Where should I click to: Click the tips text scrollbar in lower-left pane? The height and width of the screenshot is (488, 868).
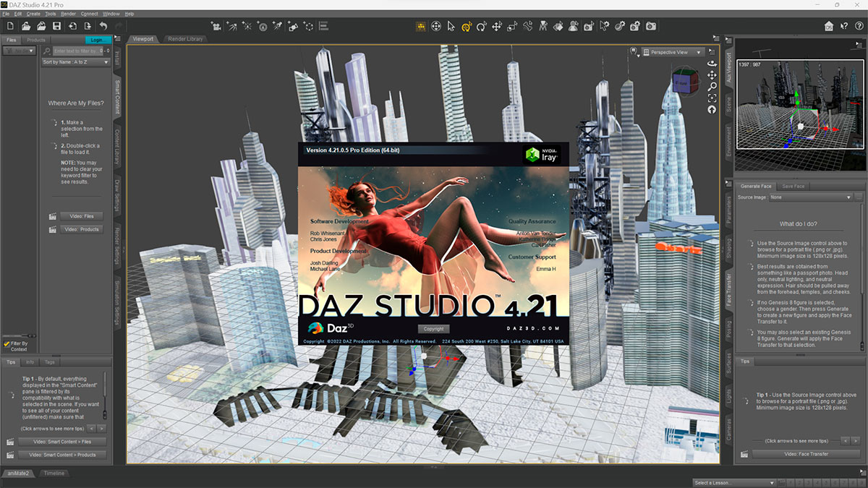click(x=105, y=395)
